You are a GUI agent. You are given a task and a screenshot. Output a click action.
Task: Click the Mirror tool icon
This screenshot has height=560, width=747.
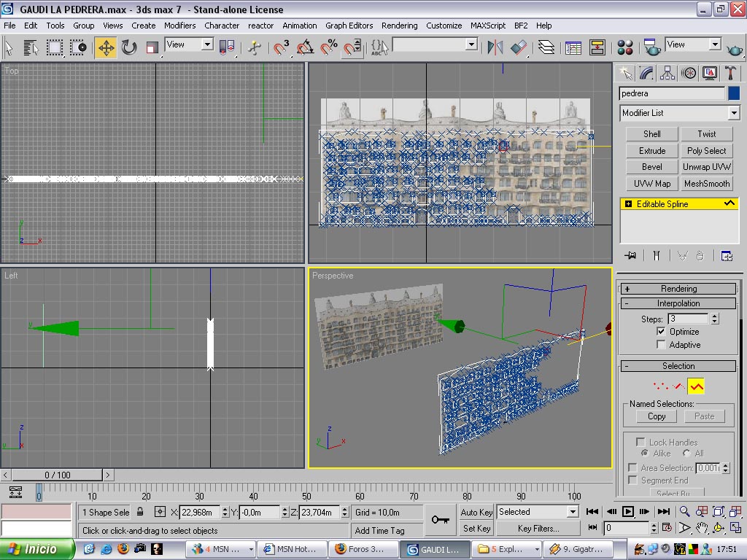(495, 48)
